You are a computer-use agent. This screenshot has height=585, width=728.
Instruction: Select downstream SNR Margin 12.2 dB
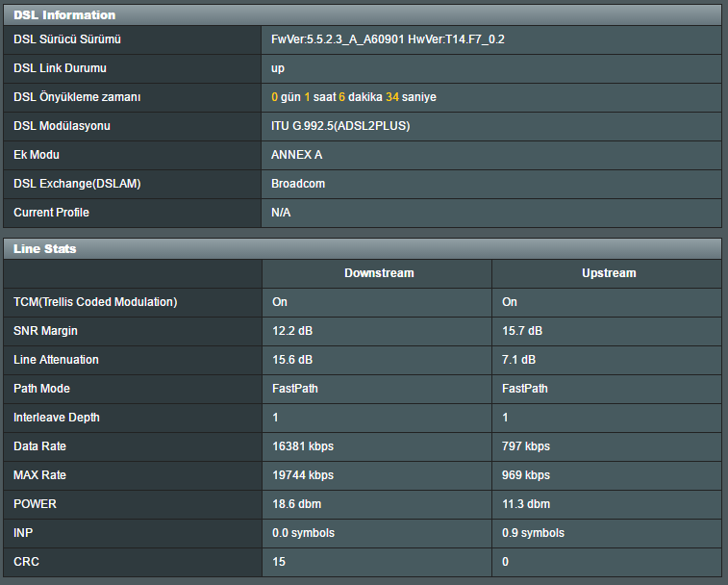291,331
